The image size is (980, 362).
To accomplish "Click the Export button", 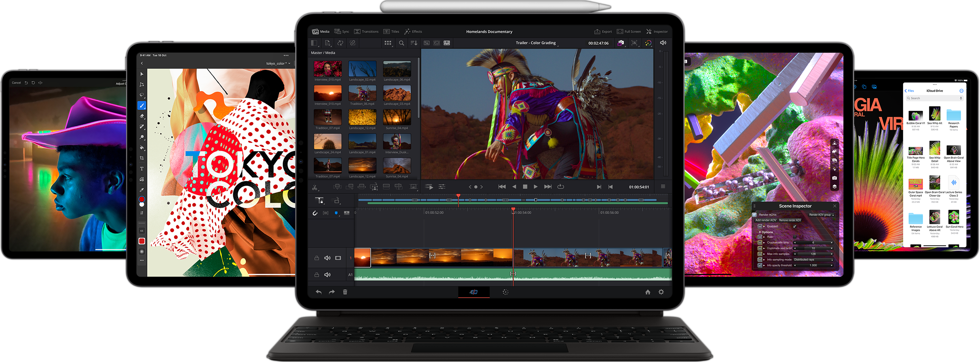I will pyautogui.click(x=603, y=32).
